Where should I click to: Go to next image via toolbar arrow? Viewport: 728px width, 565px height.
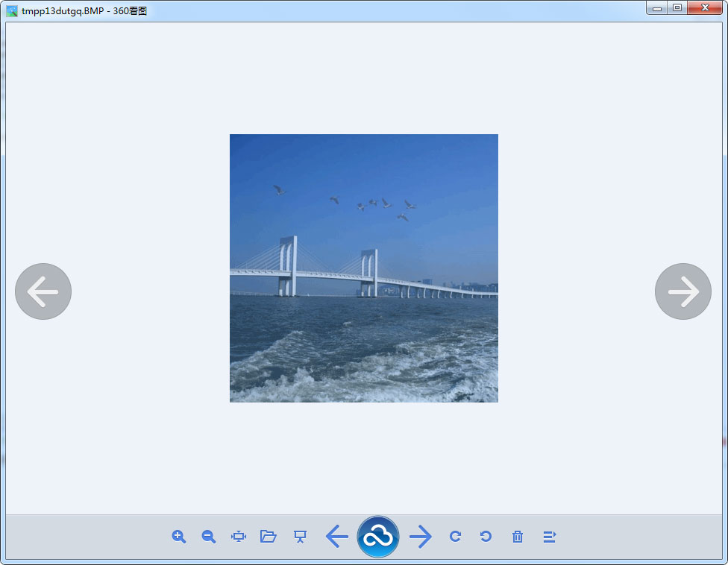[421, 537]
